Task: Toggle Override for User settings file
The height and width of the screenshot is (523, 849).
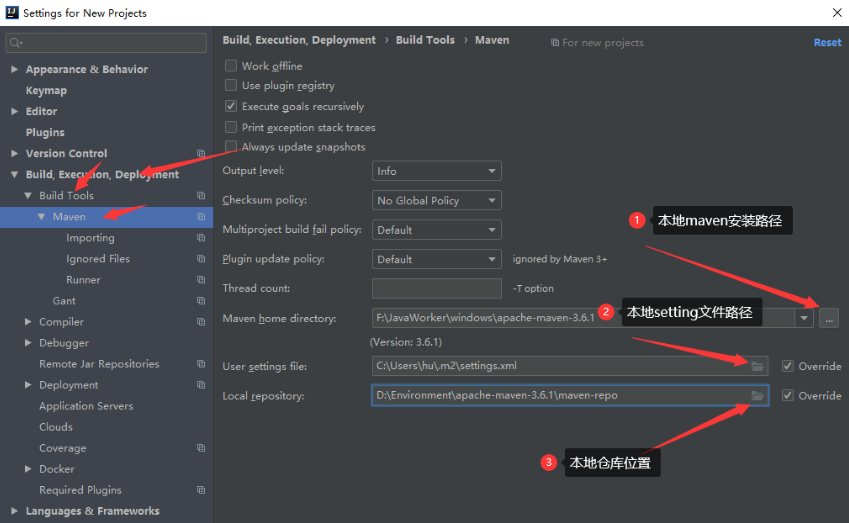Action: pos(788,366)
